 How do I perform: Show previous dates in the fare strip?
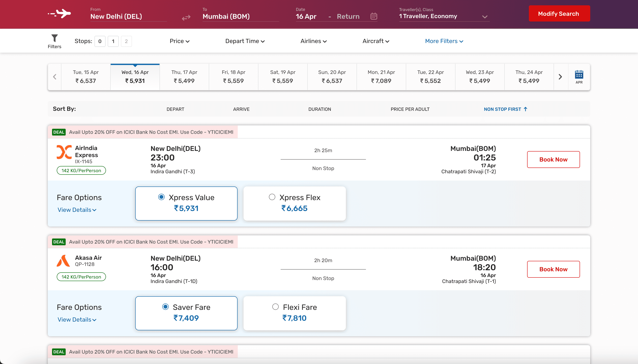55,77
